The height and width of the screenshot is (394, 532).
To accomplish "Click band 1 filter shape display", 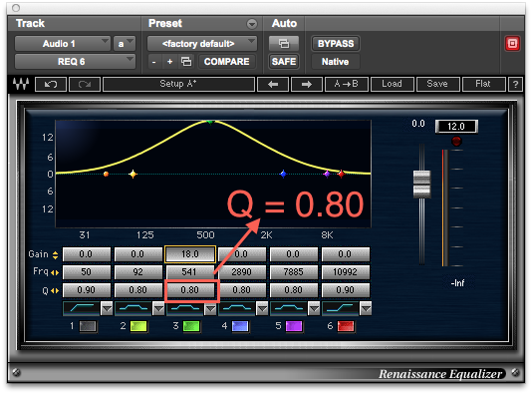I will 82,308.
